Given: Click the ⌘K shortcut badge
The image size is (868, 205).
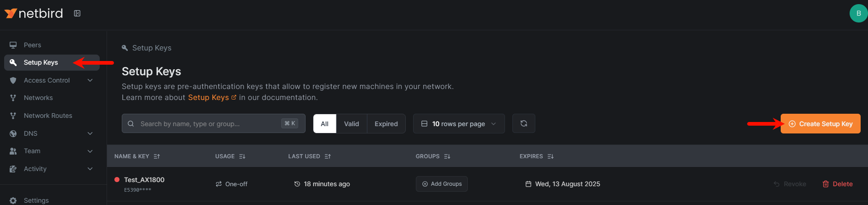Looking at the screenshot, I should (x=290, y=123).
